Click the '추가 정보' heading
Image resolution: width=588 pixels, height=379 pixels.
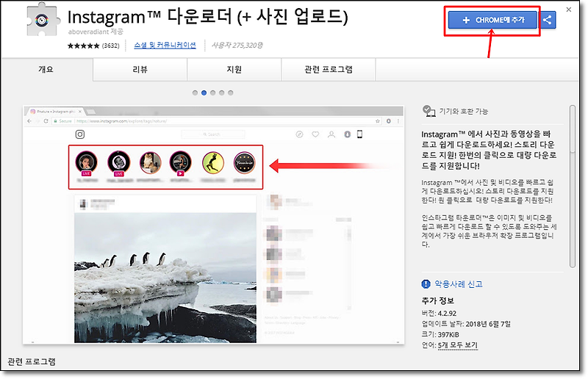tap(437, 300)
